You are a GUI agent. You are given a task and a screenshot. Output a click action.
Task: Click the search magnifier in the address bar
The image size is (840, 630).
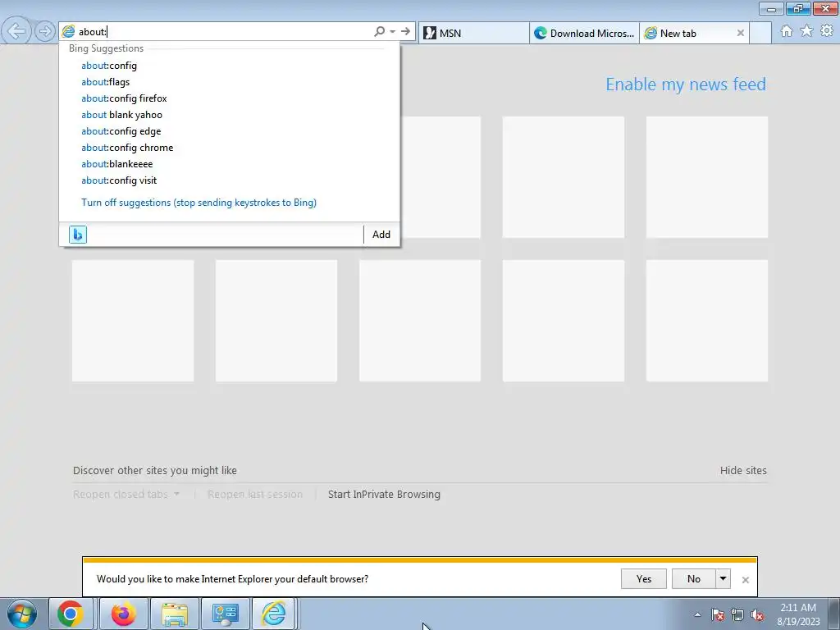(379, 32)
